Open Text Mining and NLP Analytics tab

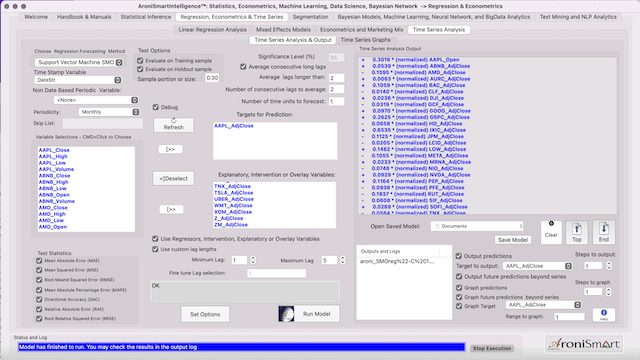(x=578, y=17)
